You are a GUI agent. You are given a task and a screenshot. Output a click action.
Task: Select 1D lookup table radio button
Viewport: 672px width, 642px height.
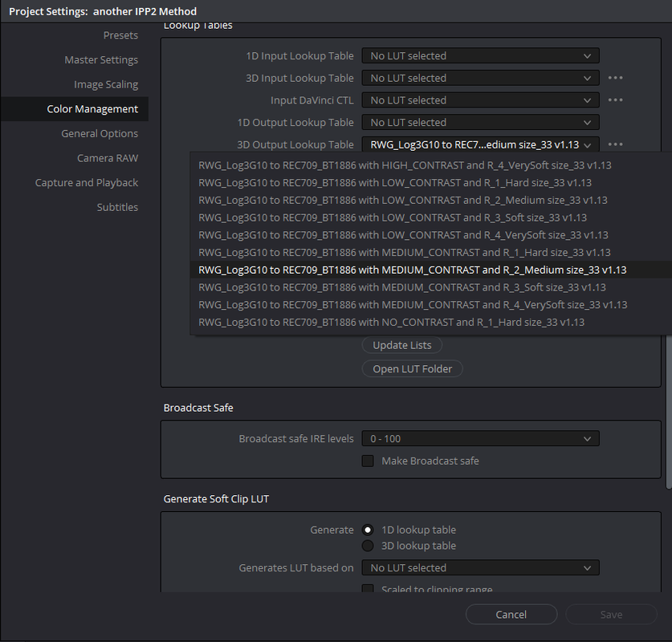tap(368, 530)
